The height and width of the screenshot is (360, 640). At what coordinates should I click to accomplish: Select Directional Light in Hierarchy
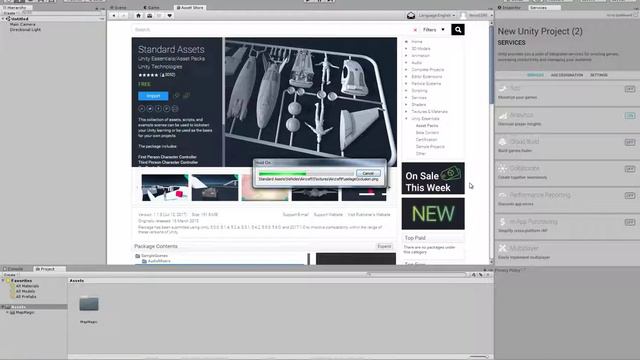pos(25,30)
